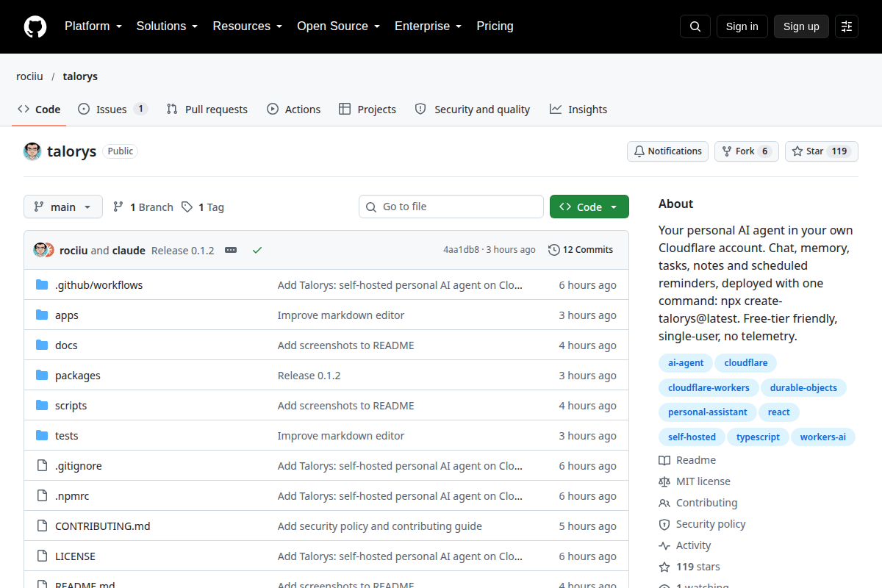Open the main branch selector dropdown
The width and height of the screenshot is (882, 588).
click(x=63, y=207)
